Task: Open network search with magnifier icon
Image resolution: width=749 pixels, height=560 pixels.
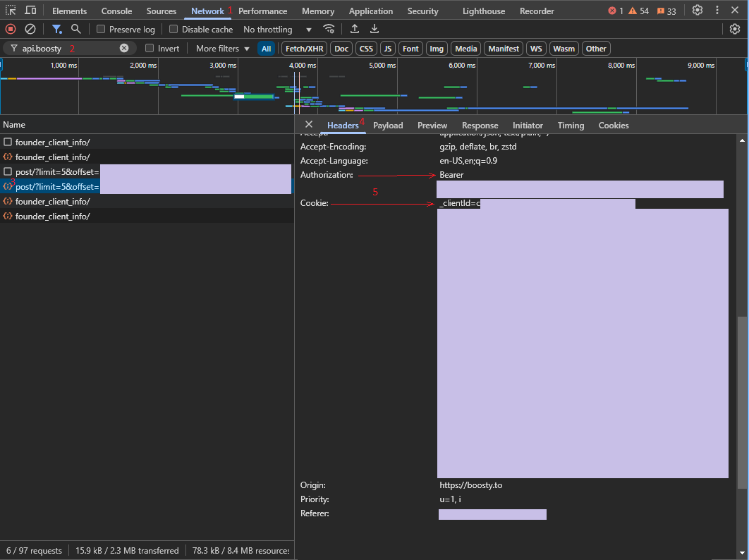Action: pyautogui.click(x=75, y=29)
